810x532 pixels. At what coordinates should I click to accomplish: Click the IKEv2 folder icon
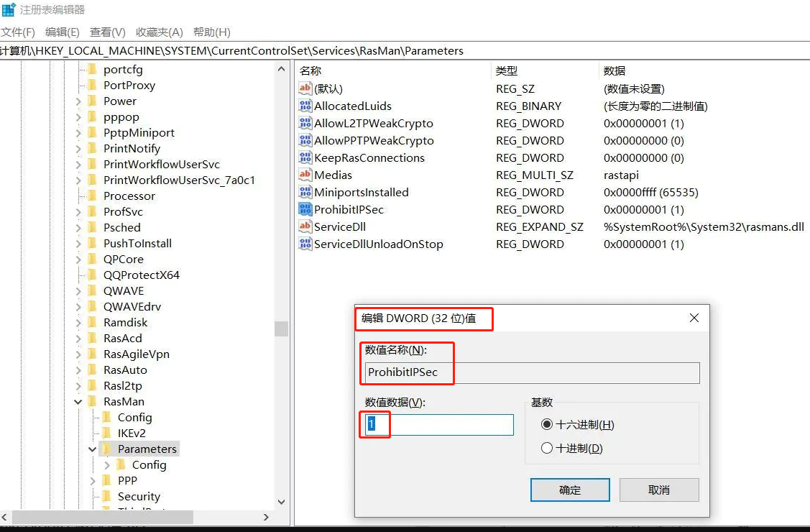tap(106, 434)
